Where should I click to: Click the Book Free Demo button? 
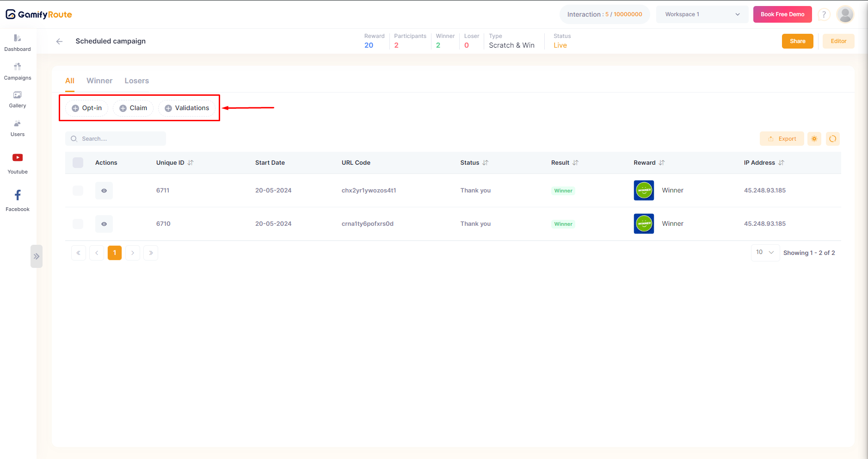pos(782,14)
